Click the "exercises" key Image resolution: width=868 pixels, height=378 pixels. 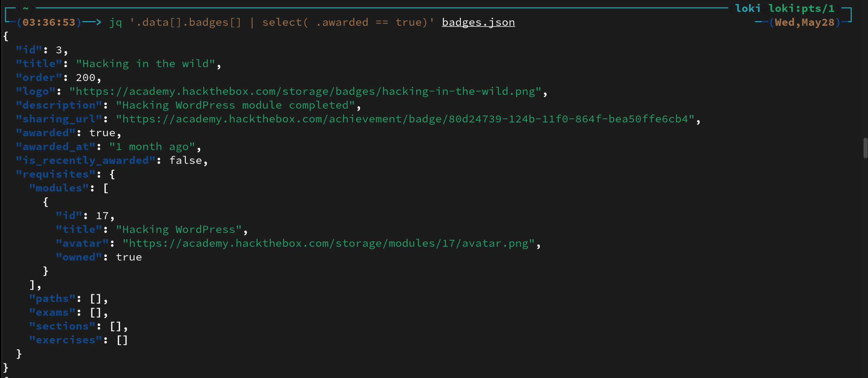click(65, 340)
